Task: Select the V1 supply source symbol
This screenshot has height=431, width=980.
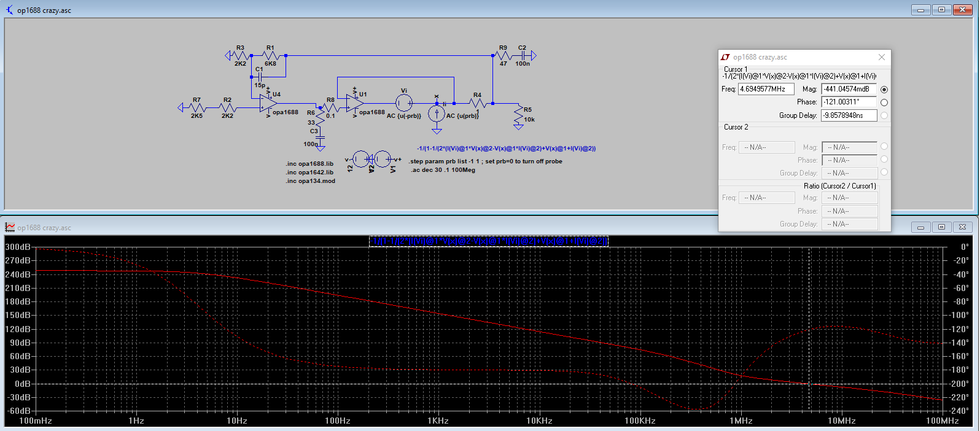Action: click(x=383, y=159)
